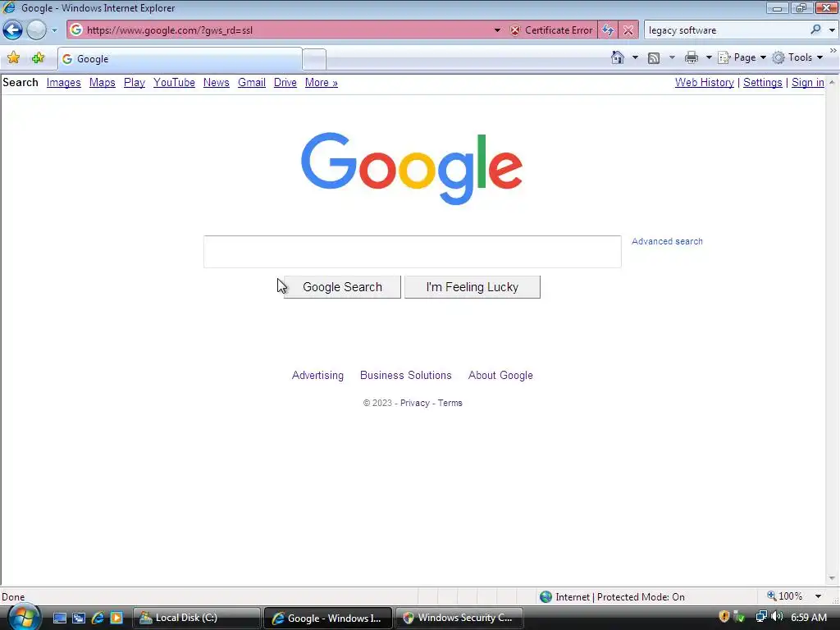Expand the Print options dropdown arrow

[708, 57]
